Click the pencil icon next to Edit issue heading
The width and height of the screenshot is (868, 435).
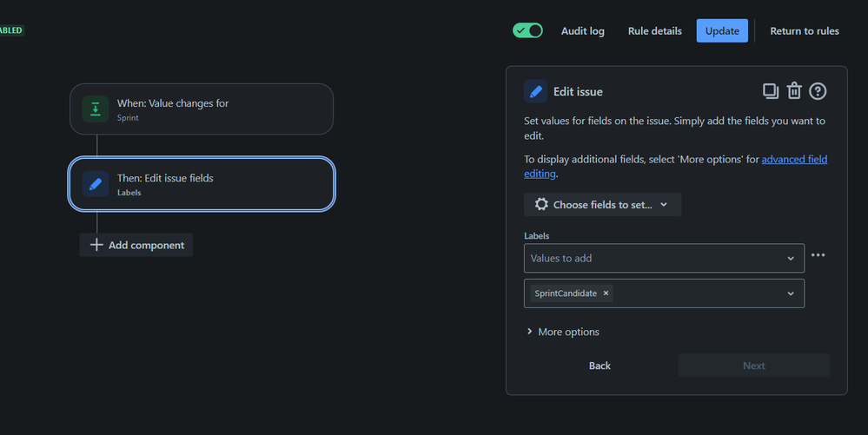pyautogui.click(x=535, y=91)
